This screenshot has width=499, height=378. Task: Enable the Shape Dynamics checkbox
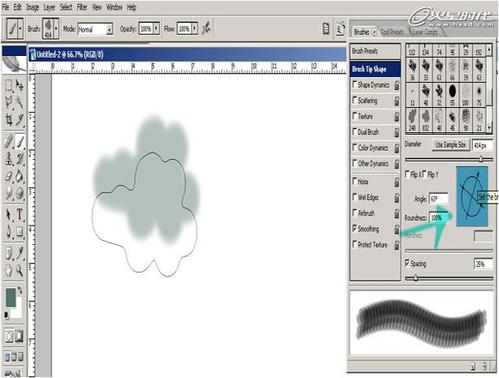pyautogui.click(x=355, y=84)
